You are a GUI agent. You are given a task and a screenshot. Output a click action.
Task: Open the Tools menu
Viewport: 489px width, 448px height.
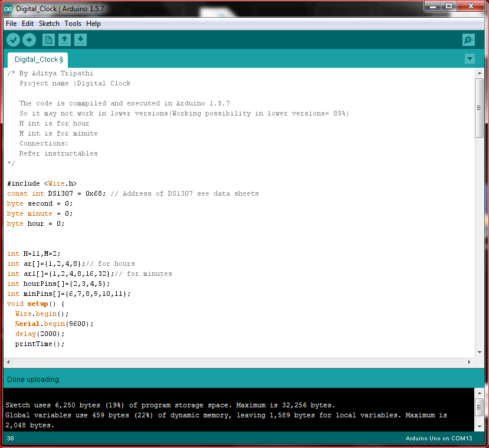point(73,24)
